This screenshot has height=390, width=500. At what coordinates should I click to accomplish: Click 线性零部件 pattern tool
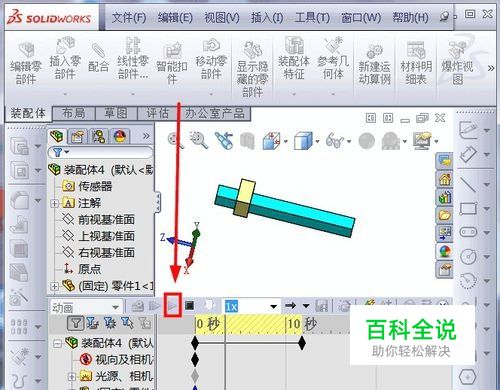point(133,58)
